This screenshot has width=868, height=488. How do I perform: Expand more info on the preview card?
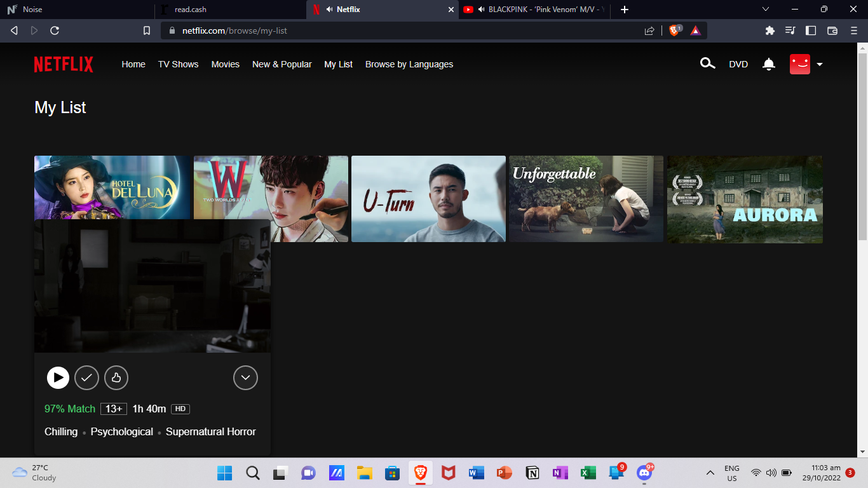pyautogui.click(x=245, y=378)
